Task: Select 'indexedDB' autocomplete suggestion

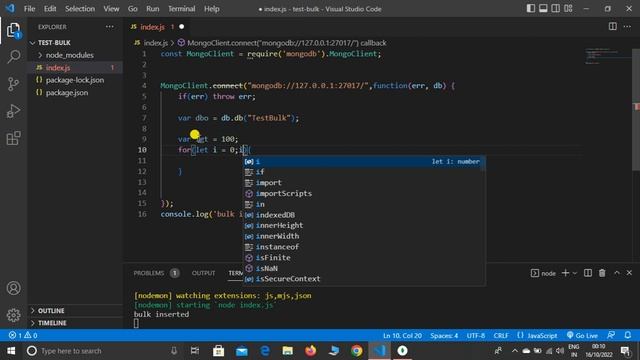Action: pyautogui.click(x=364, y=215)
